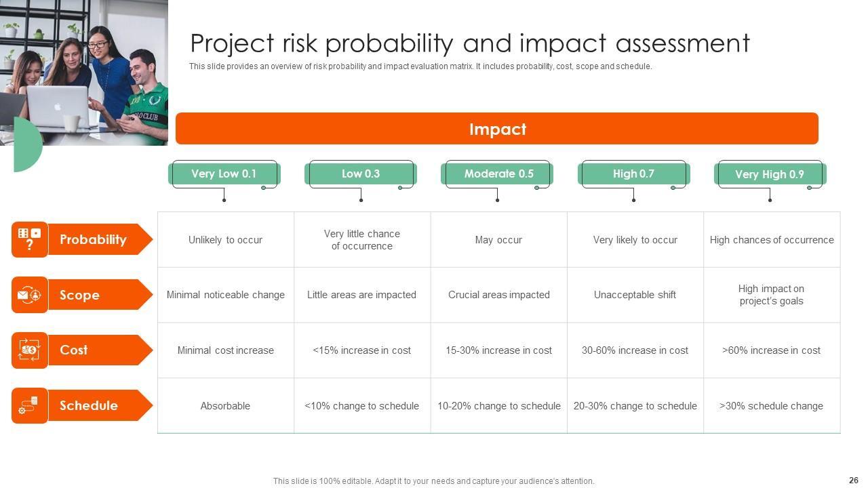Image resolution: width=868 pixels, height=488 pixels.
Task: Click the Very High 0.9 tag
Action: (x=770, y=174)
